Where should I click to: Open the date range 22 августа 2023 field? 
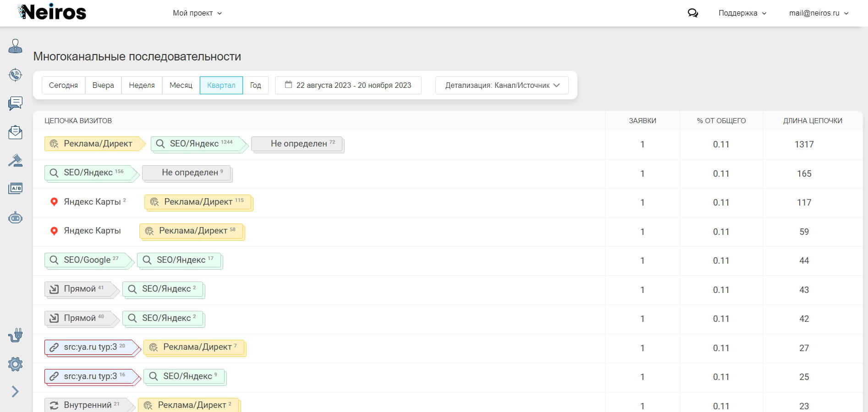coord(348,85)
